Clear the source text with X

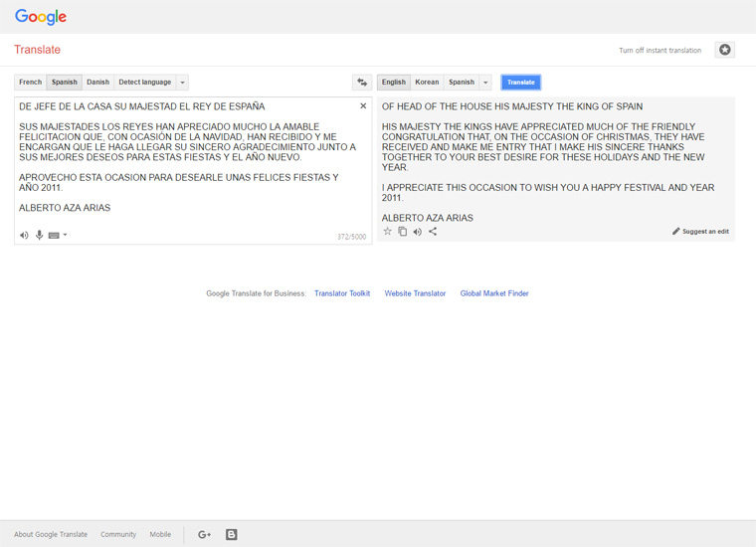(x=363, y=106)
